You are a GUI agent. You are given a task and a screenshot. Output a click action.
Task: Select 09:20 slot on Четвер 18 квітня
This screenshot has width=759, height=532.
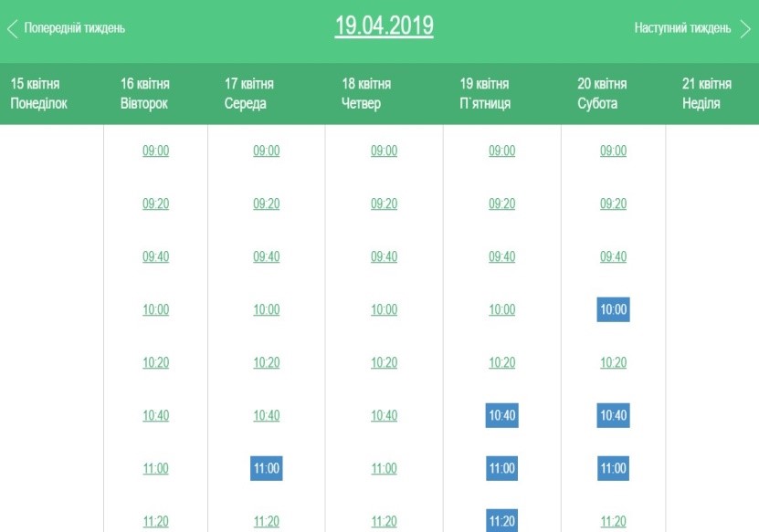click(x=385, y=203)
